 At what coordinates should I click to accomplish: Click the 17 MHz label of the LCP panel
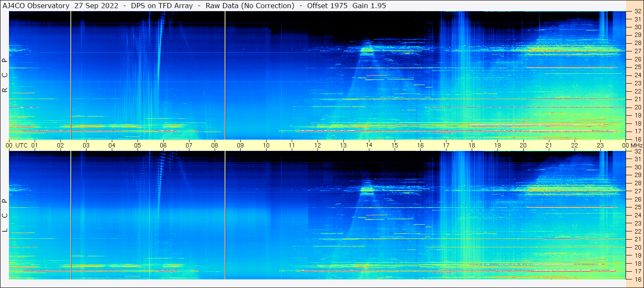(637, 271)
